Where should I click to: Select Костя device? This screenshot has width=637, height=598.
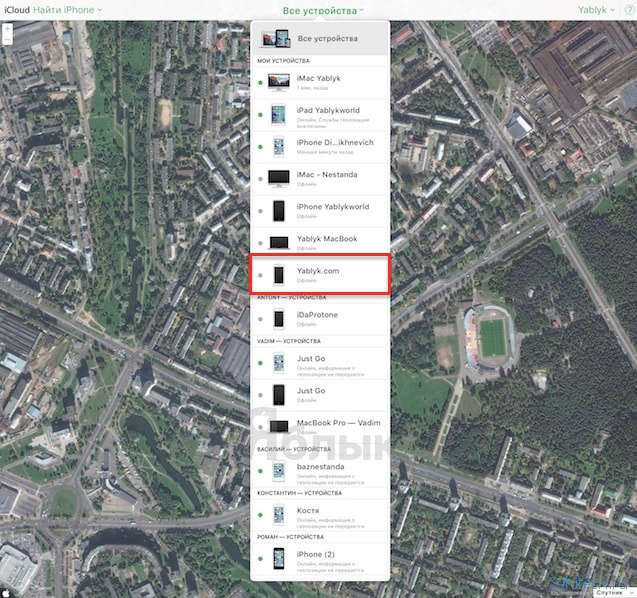320,515
